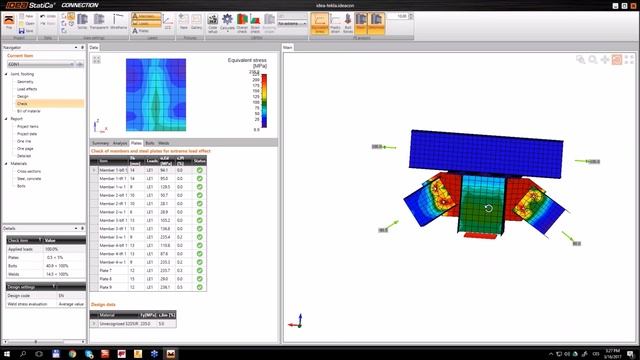Click the fullscreen icon in 3D view

[x=629, y=60]
